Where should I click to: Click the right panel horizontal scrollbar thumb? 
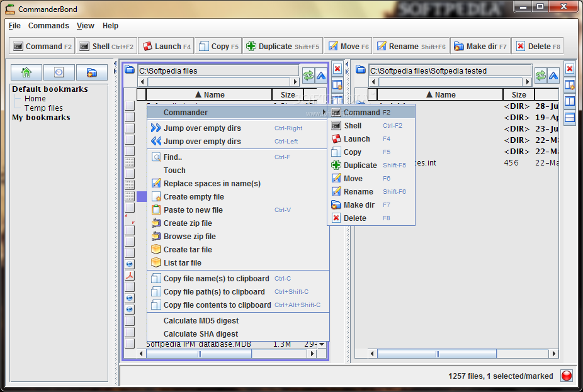coord(437,354)
